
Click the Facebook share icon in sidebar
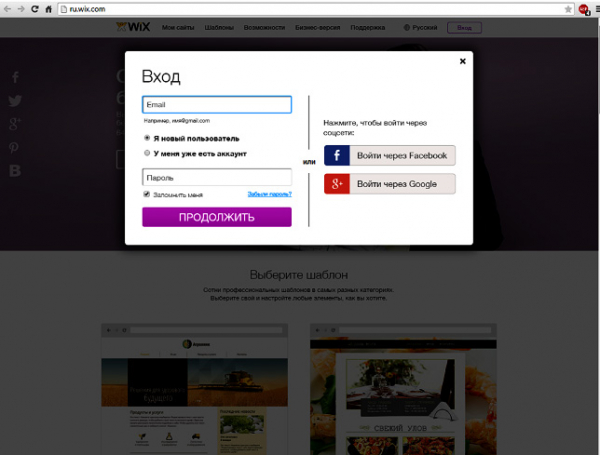pos(15,77)
